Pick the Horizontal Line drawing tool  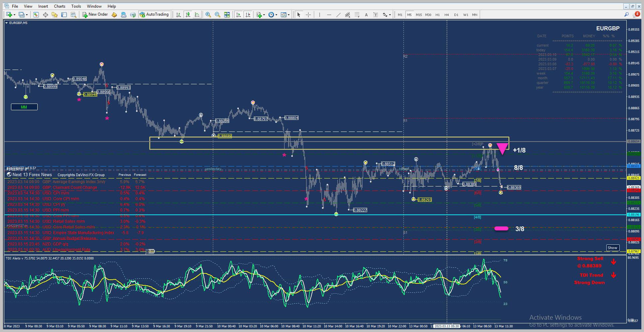click(329, 15)
